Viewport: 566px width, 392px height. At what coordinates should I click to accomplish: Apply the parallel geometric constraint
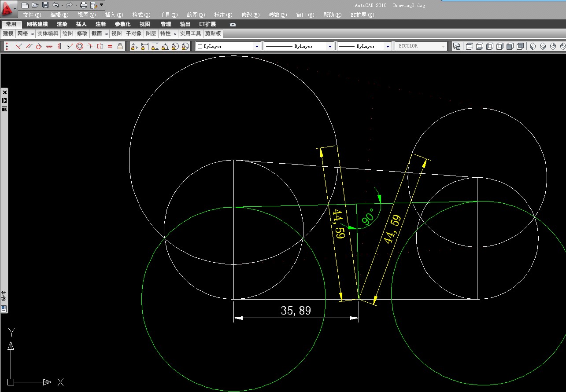tap(29, 46)
